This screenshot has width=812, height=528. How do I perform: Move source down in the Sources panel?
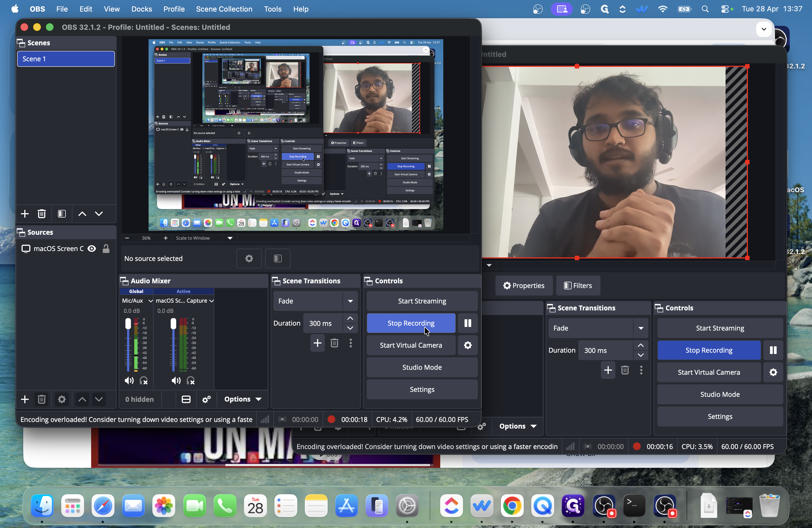coord(99,399)
